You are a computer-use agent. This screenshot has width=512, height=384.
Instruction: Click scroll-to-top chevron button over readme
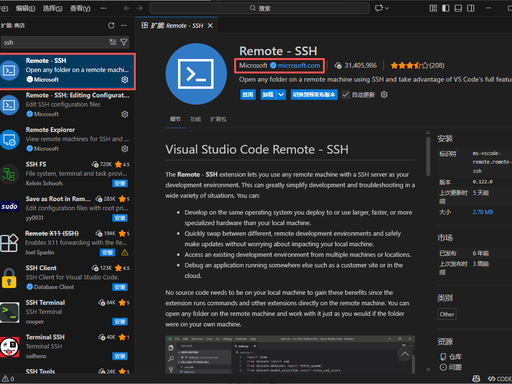(405, 354)
